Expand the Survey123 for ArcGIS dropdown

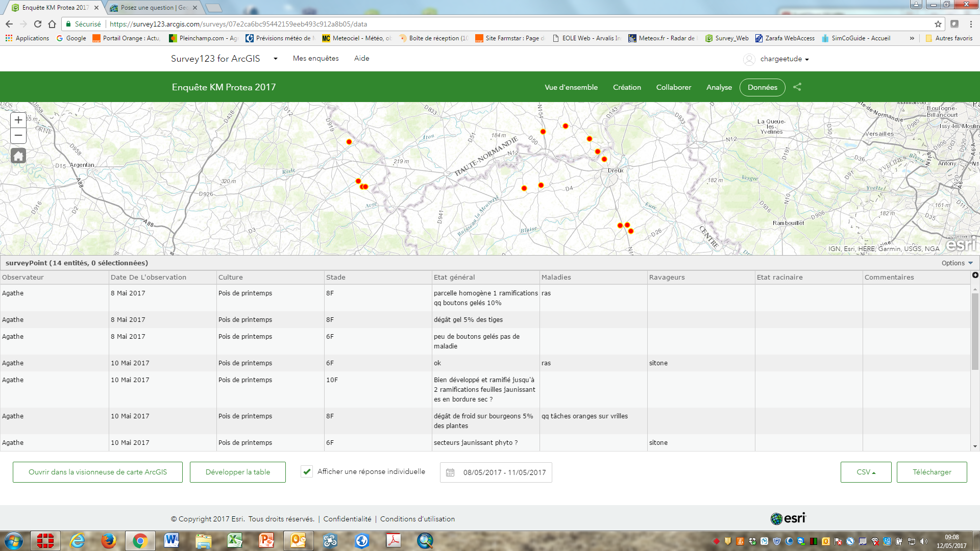pyautogui.click(x=276, y=59)
